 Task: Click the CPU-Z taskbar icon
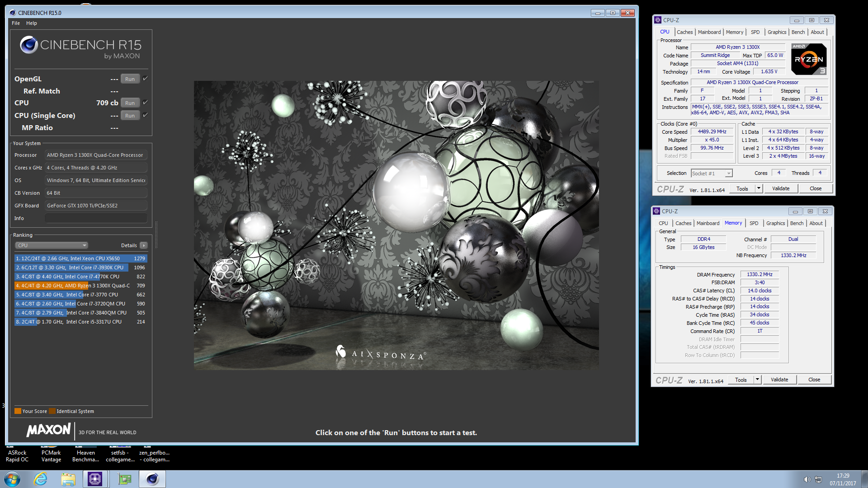pos(95,479)
